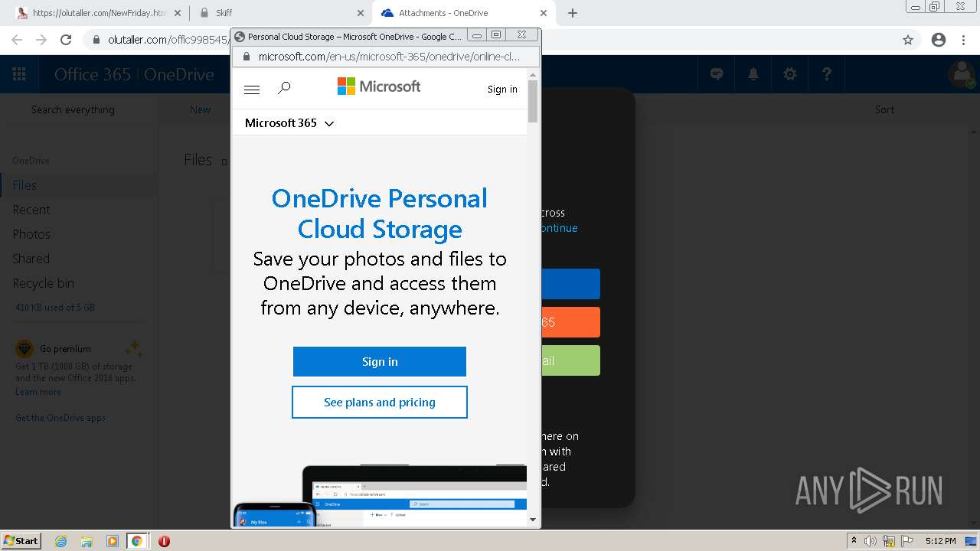Click the premium diamond icon
This screenshot has width=980, height=551.
24,349
